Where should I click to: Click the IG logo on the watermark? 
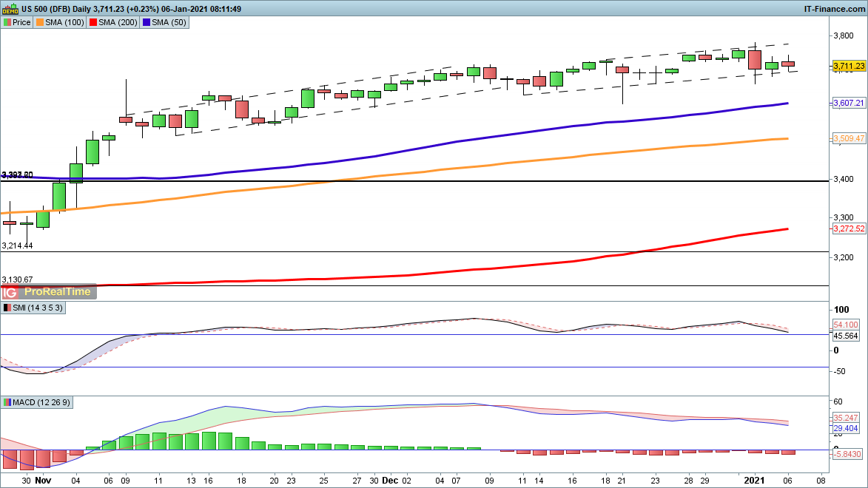[x=10, y=291]
